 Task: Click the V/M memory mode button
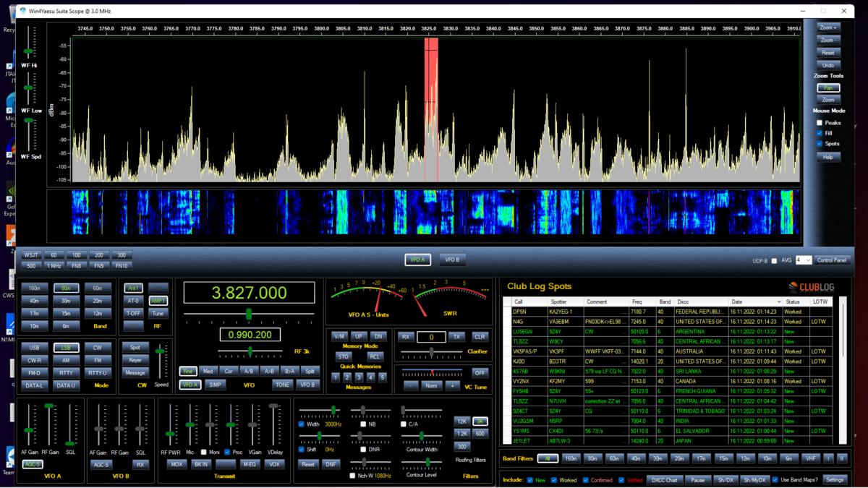click(339, 337)
